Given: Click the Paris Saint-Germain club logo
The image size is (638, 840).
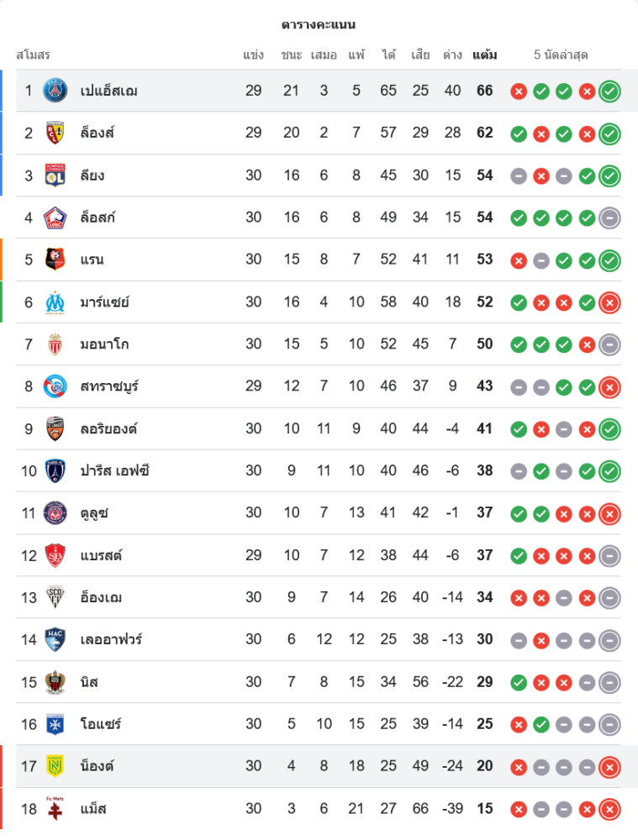Looking at the screenshot, I should click(x=55, y=91).
